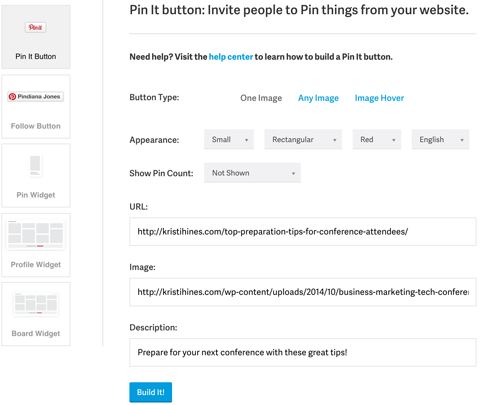Click the URL: label
480x405 pixels.
(139, 207)
